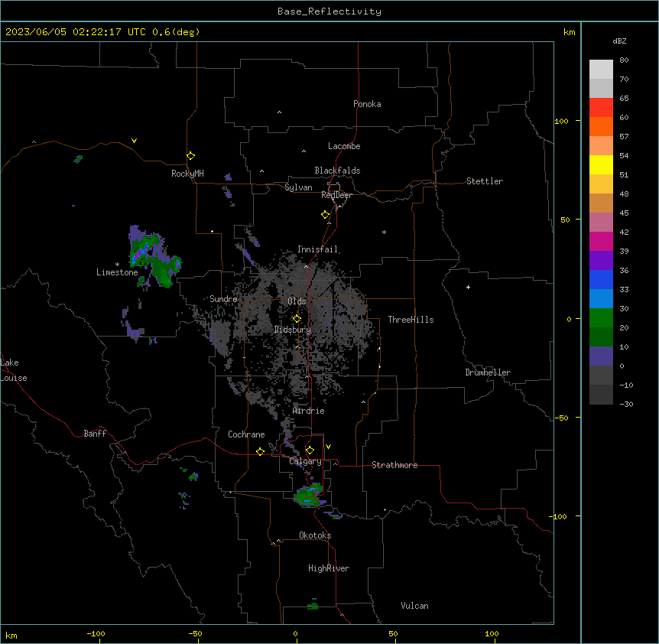Viewport: 659px width, 644px height.
Task: Select the white legend swatch between 80 and 70
Action: coord(601,70)
